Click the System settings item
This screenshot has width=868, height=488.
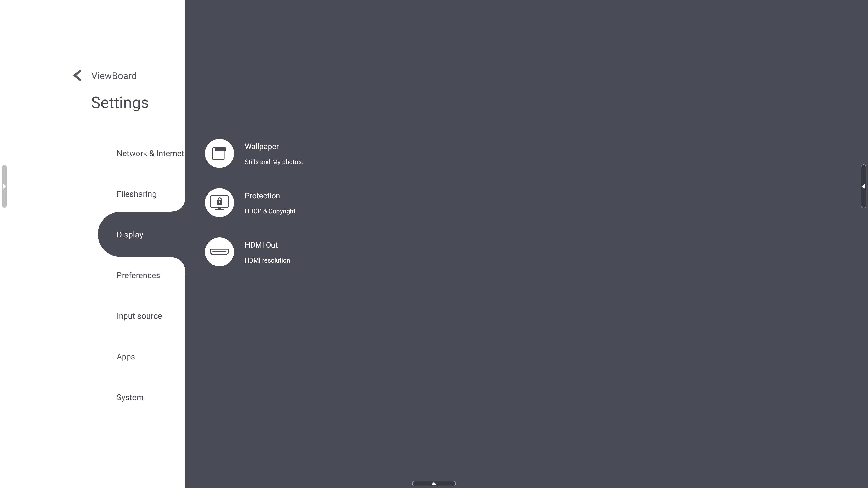click(x=130, y=397)
